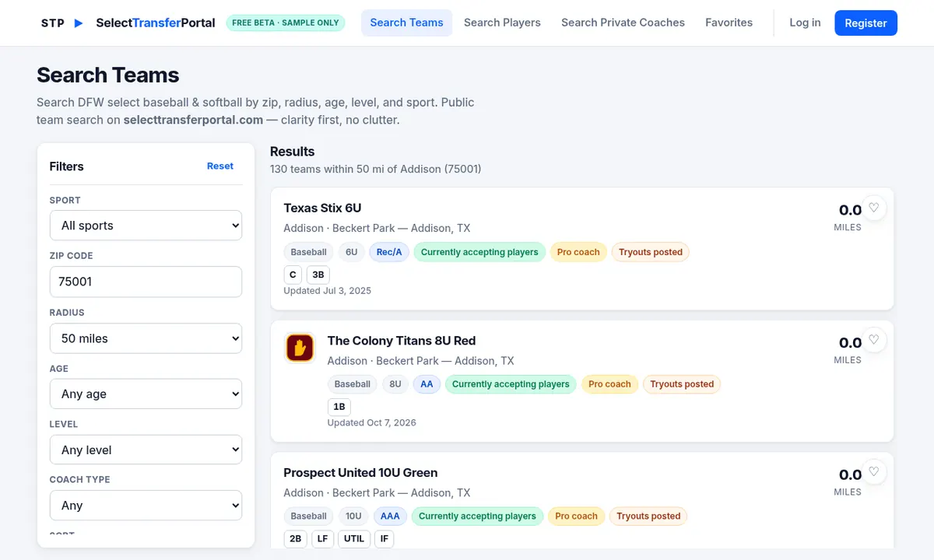The width and height of the screenshot is (934, 560).
Task: Open the Coach Type dropdown showing Any
Action: pos(146,506)
